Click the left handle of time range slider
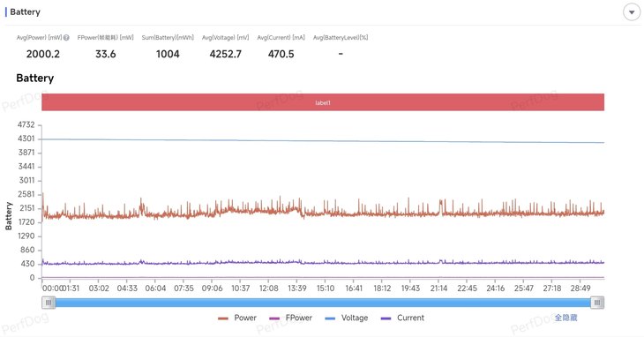This screenshot has height=337, width=644. tap(49, 303)
